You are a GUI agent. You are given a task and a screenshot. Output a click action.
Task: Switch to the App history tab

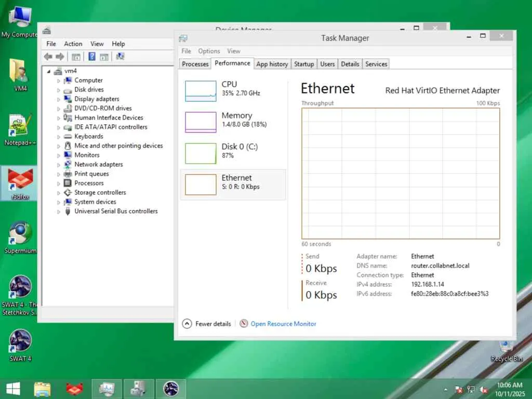(x=272, y=64)
